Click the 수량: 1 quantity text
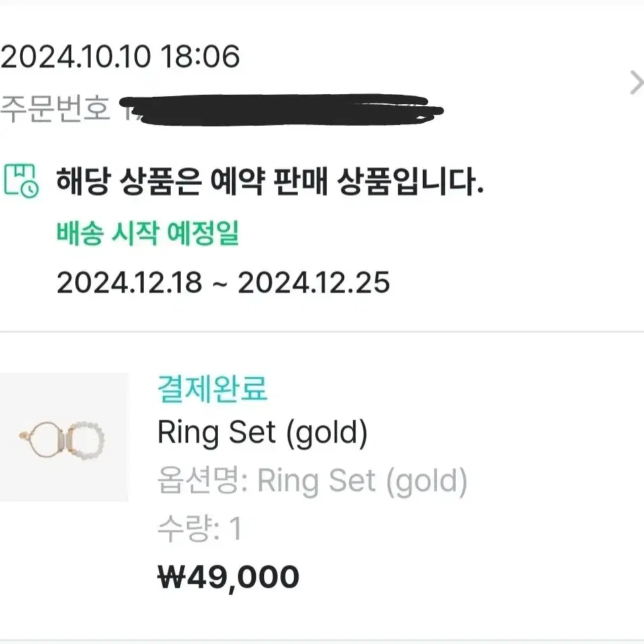644x644 pixels. click(200, 528)
